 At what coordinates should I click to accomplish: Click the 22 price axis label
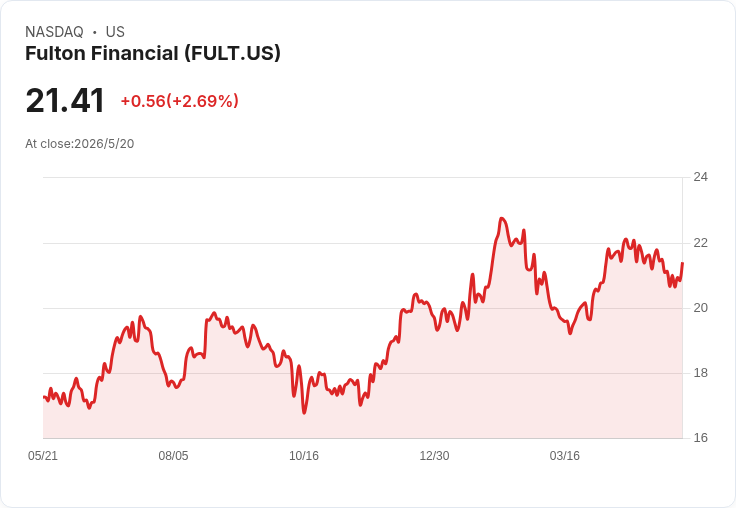click(x=700, y=243)
